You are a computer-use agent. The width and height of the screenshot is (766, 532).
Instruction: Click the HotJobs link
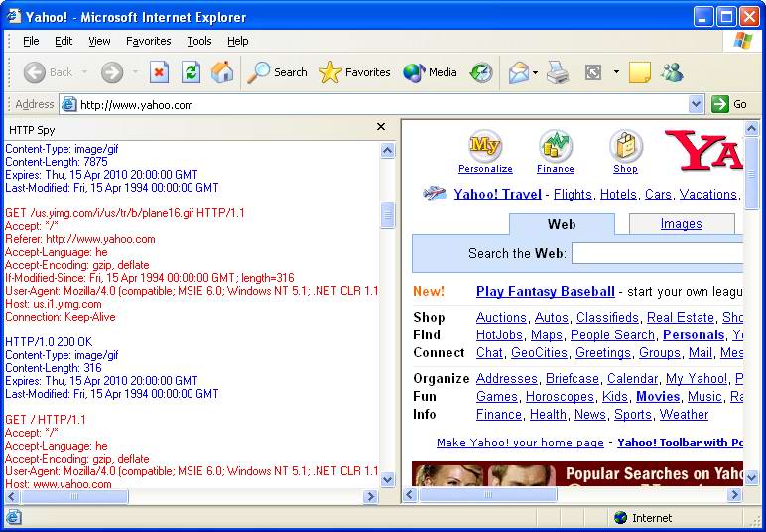pyautogui.click(x=499, y=335)
